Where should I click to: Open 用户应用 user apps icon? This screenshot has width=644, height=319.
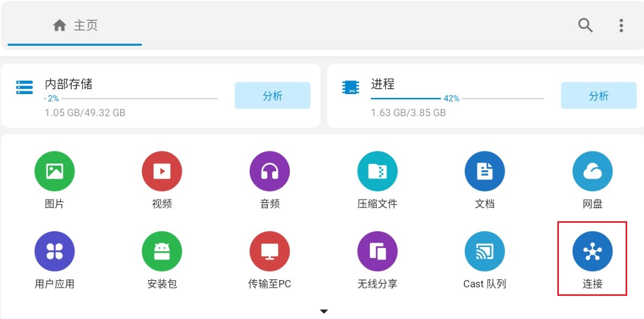(x=55, y=252)
